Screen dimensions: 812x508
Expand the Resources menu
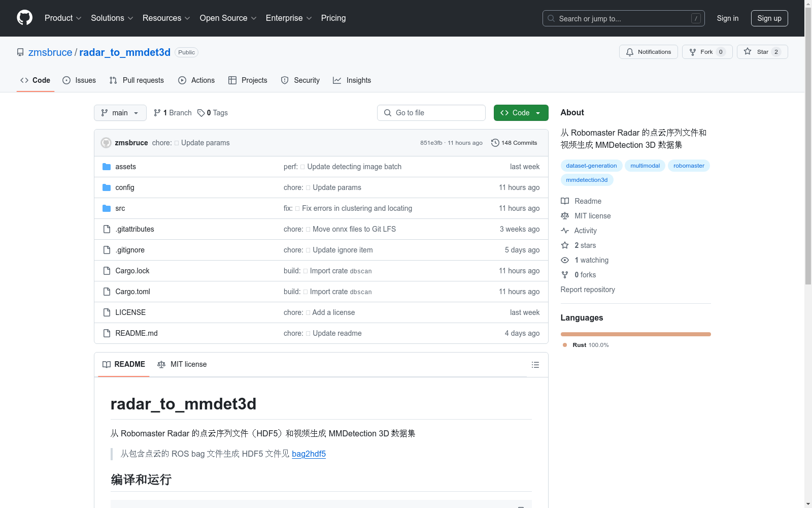tap(166, 18)
